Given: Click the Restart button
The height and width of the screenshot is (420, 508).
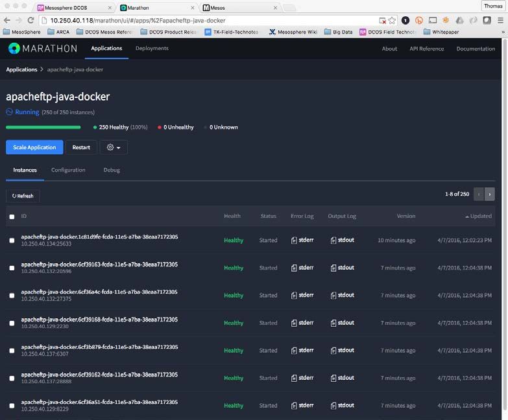Looking at the screenshot, I should (81, 147).
